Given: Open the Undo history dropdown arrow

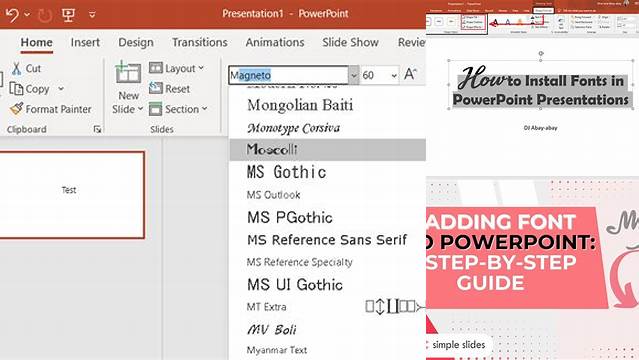Looking at the screenshot, I should 27,15.
